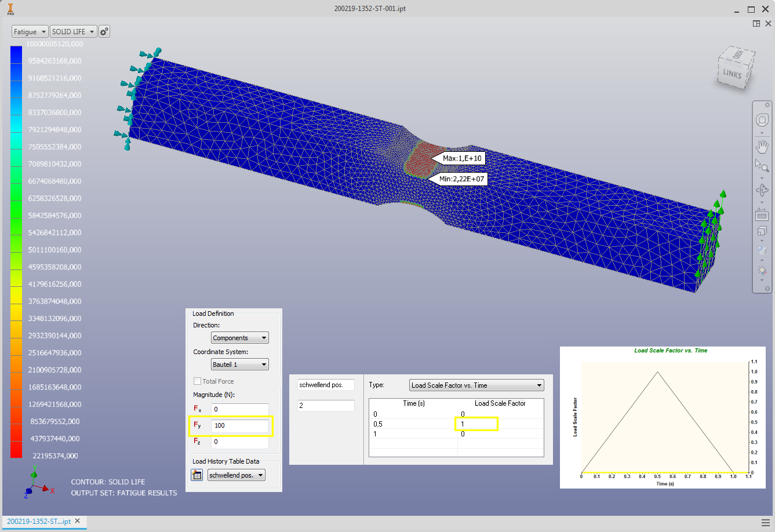Image resolution: width=775 pixels, height=532 pixels.
Task: Click the top blue legend color band
Action: coord(16,54)
